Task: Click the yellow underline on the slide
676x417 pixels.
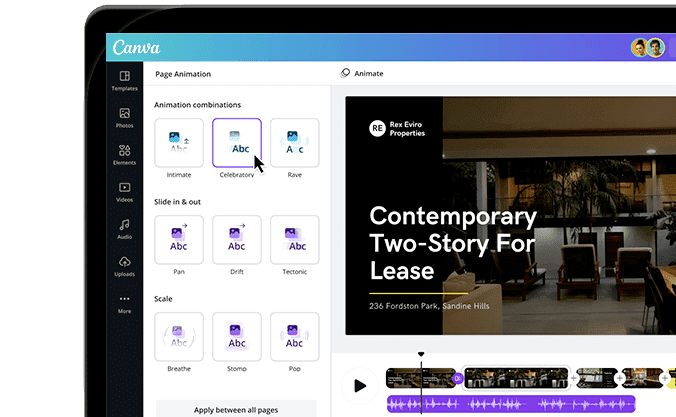Action: [419, 293]
